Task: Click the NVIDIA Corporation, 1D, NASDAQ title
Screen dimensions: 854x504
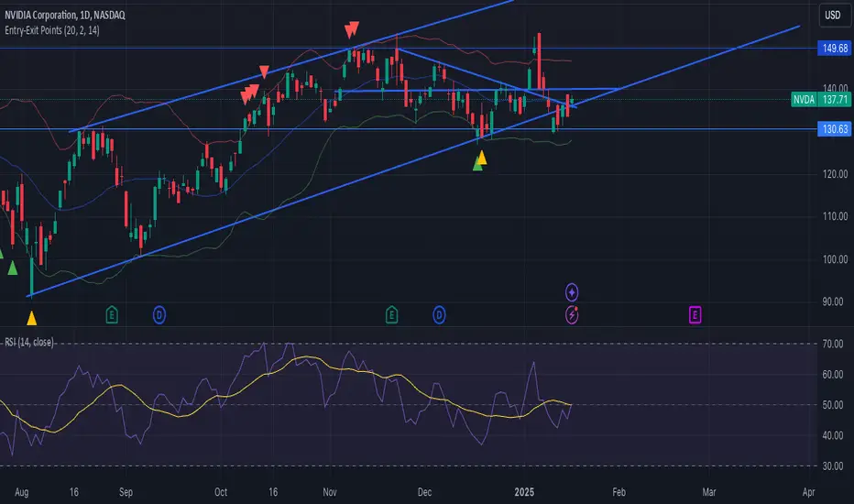Action: click(65, 16)
